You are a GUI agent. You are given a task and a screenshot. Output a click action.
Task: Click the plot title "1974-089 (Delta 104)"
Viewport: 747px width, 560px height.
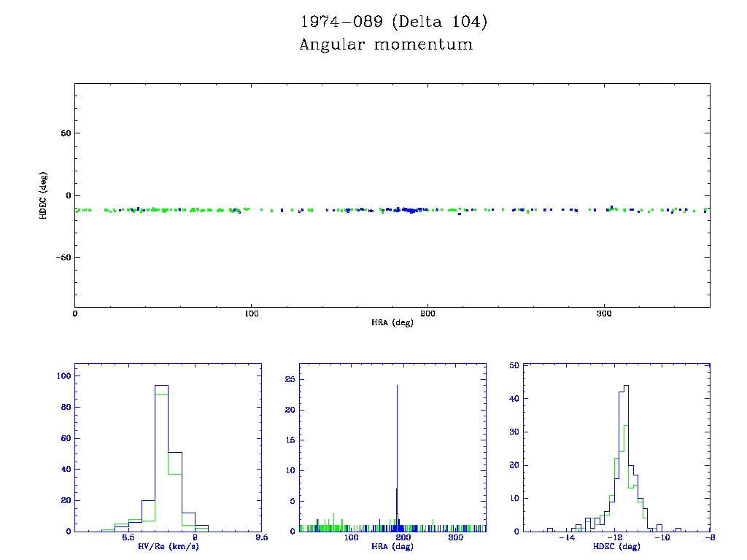[393, 22]
